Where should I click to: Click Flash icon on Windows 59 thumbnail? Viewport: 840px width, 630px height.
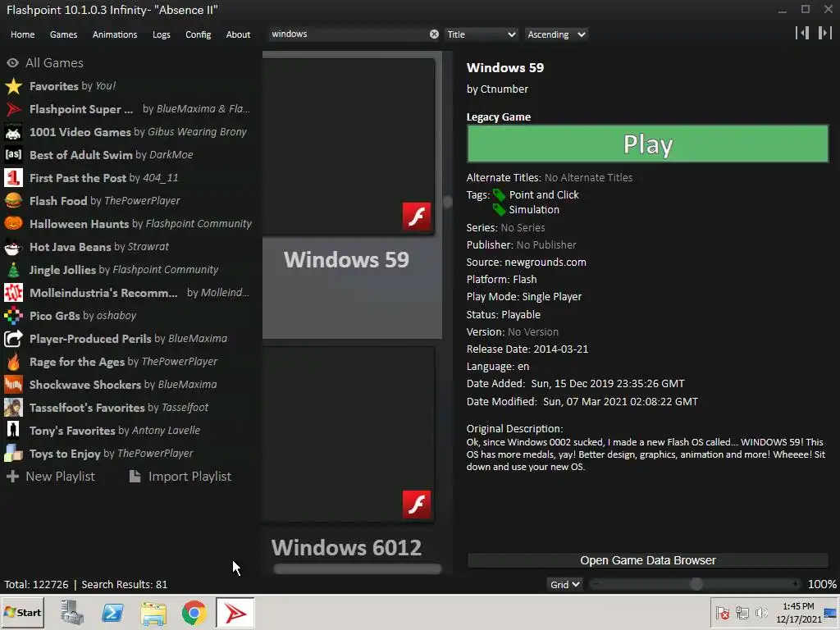coord(417,217)
